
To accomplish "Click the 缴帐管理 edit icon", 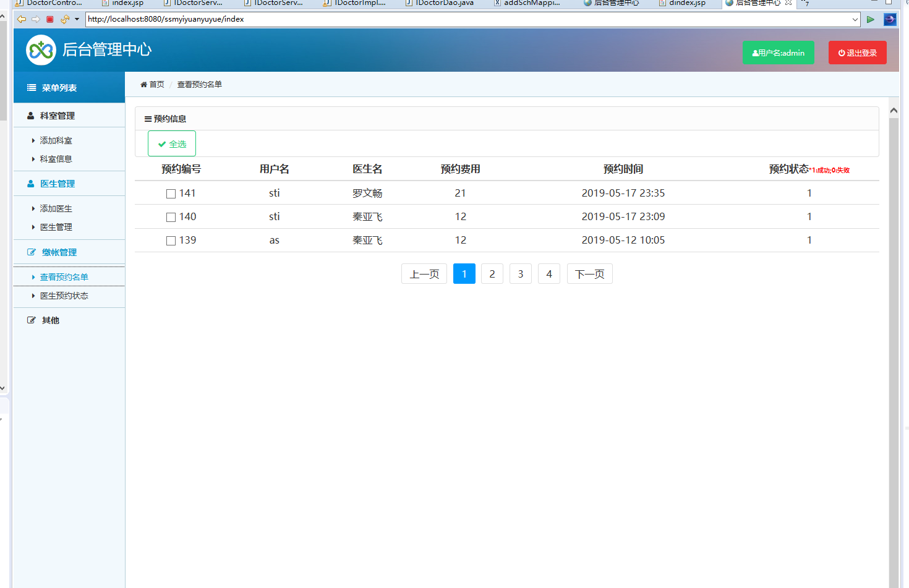I will 32,252.
